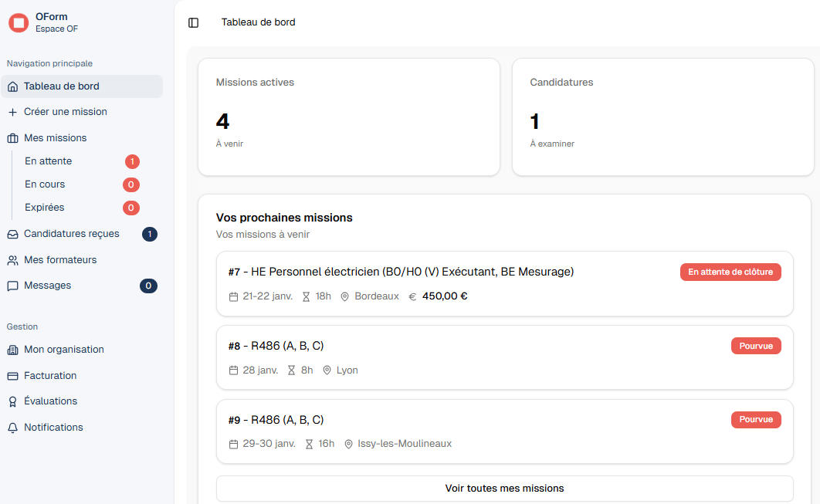This screenshot has height=504, width=820.
Task: Open the Missions actives summary card
Action: pyautogui.click(x=348, y=117)
